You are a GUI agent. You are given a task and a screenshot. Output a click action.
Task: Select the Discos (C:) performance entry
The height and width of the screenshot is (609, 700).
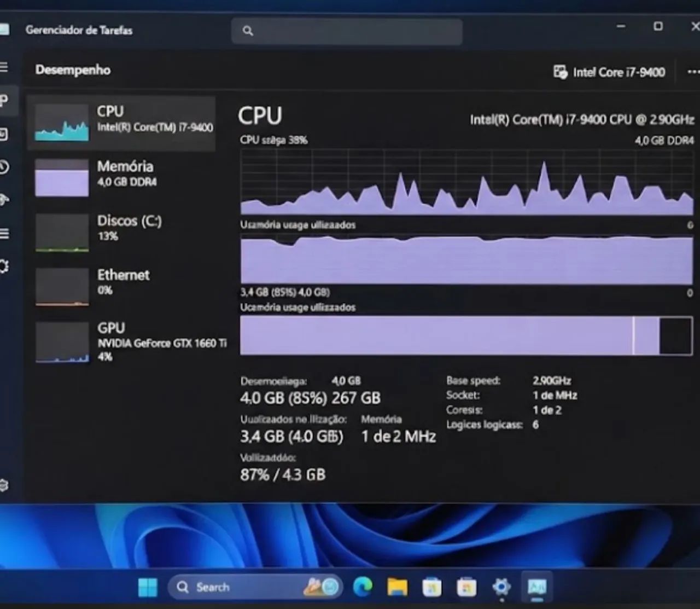pos(121,231)
